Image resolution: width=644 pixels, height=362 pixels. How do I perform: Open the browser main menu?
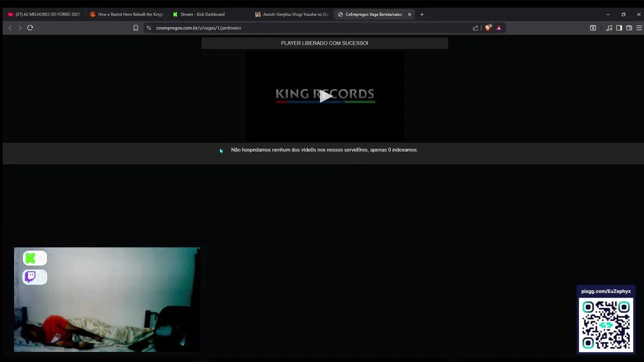pos(639,28)
